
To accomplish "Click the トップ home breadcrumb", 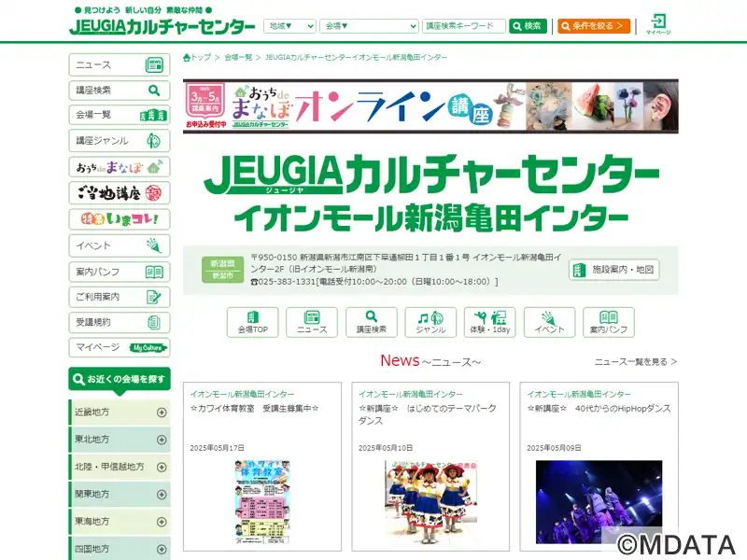I will [x=197, y=58].
